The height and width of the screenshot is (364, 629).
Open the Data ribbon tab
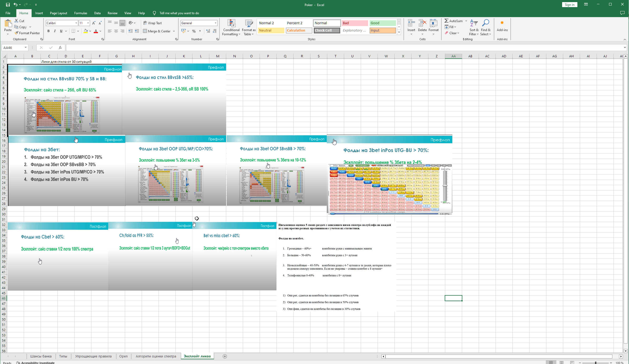pos(97,13)
